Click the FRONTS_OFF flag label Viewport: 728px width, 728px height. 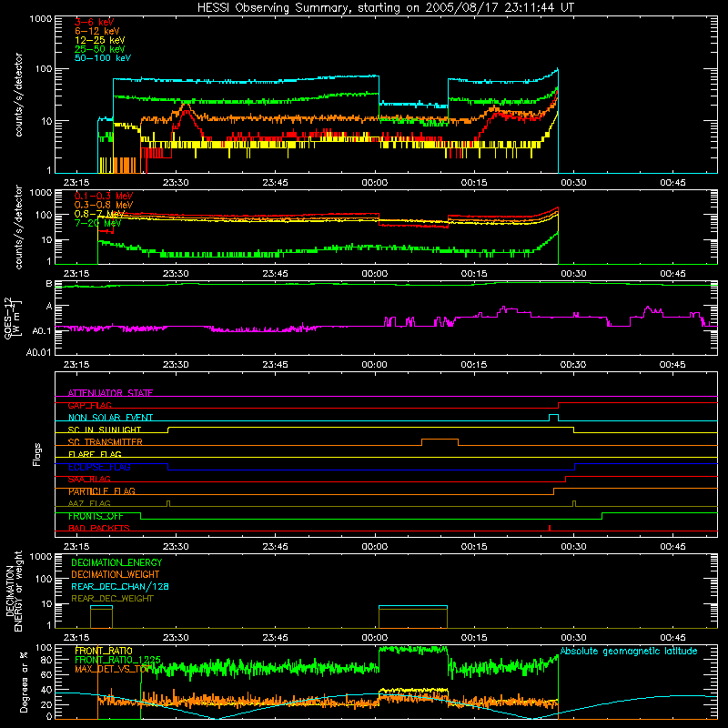click(96, 516)
